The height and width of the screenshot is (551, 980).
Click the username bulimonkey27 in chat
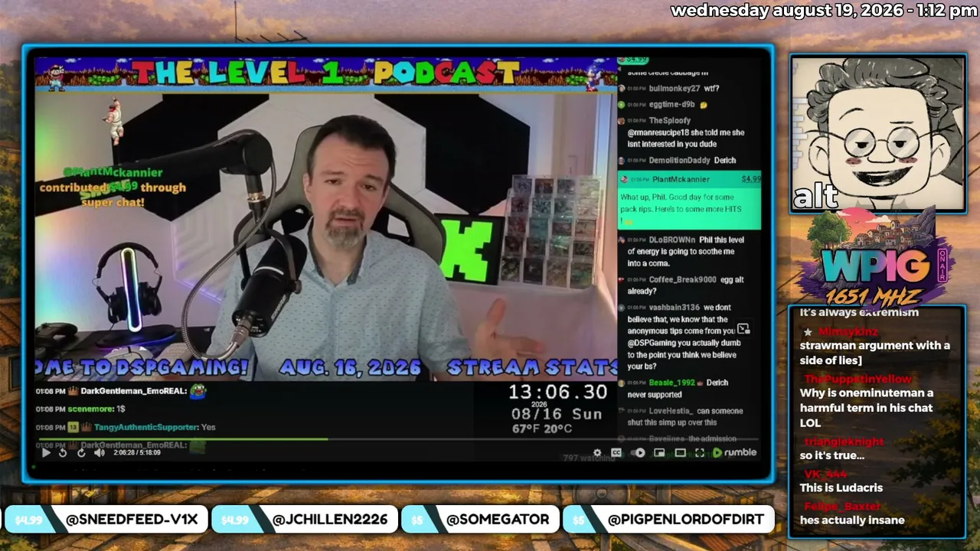674,89
